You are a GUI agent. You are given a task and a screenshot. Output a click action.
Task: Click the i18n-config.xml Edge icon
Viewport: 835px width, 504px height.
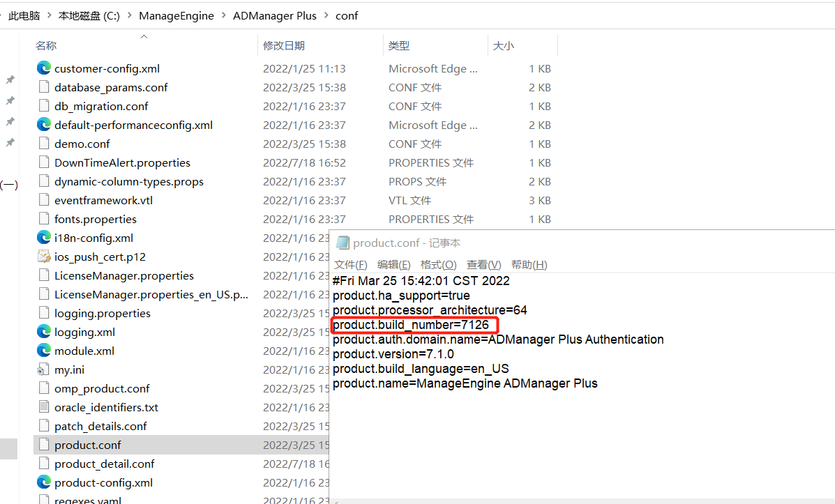tap(44, 238)
